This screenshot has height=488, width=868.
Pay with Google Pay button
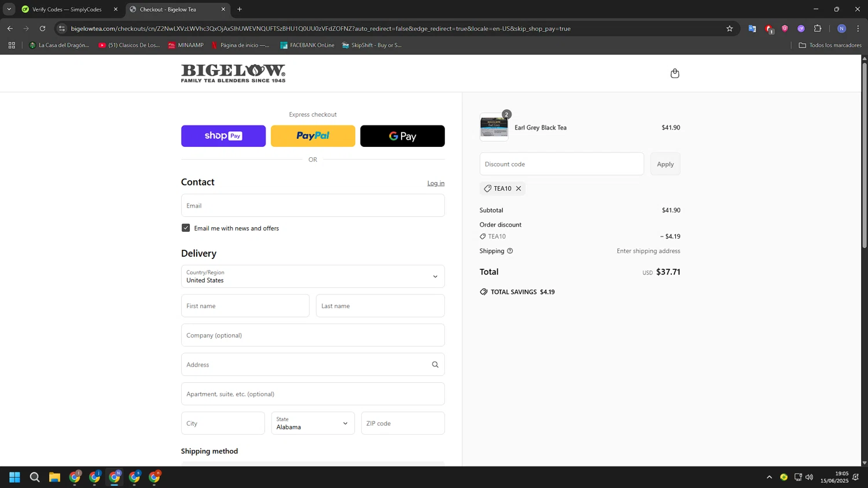(x=402, y=136)
